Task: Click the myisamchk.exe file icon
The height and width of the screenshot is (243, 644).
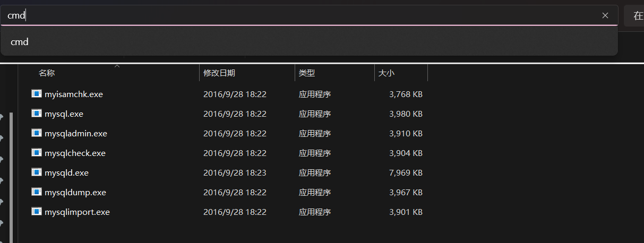Action: [x=37, y=94]
